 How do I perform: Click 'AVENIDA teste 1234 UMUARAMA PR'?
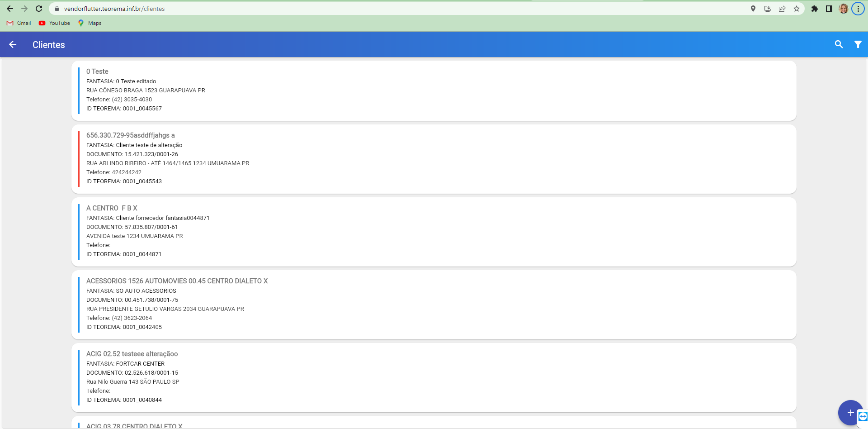coord(135,236)
